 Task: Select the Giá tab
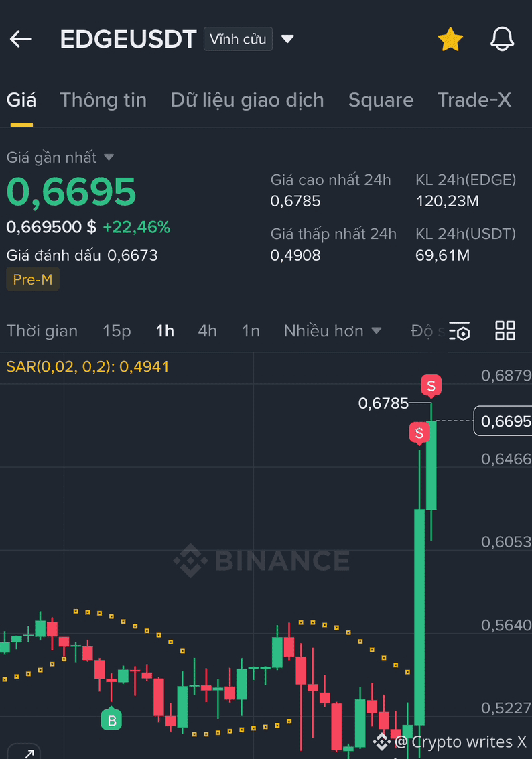click(21, 100)
